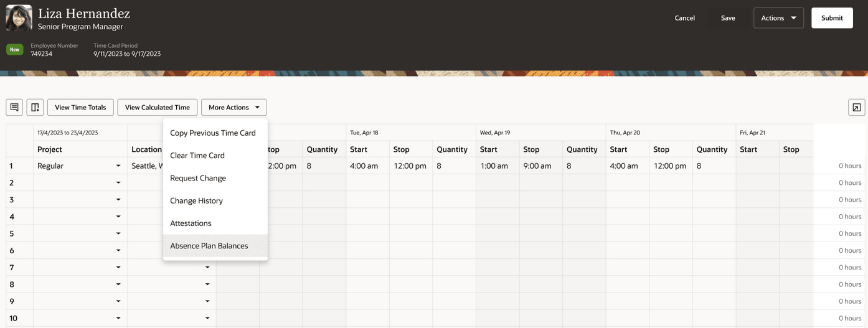Click the 0 hours total for row 1

pyautogui.click(x=850, y=166)
